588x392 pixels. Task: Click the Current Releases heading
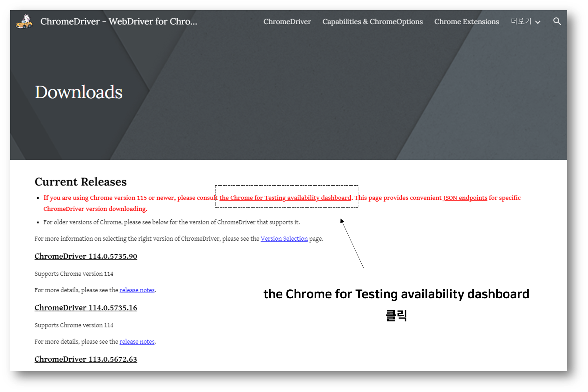[x=81, y=182]
